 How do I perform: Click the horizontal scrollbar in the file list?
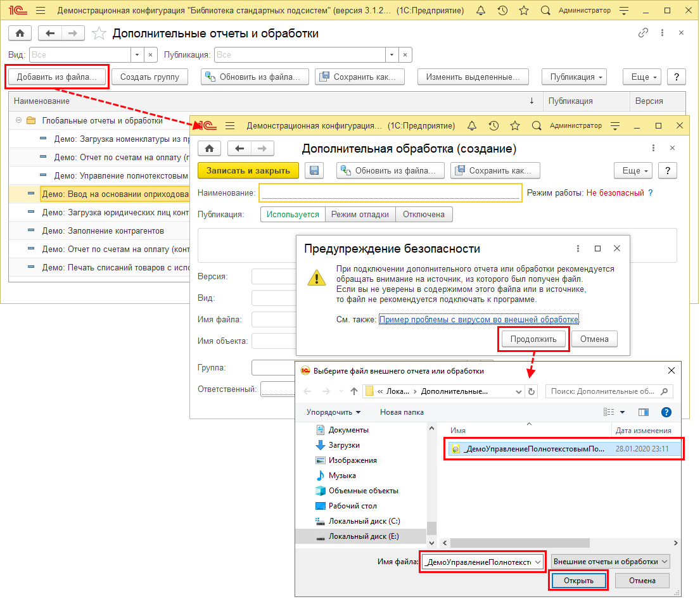click(x=519, y=543)
